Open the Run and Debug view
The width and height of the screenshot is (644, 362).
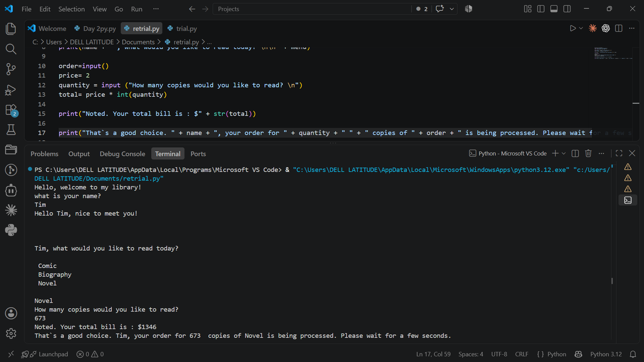click(x=11, y=90)
